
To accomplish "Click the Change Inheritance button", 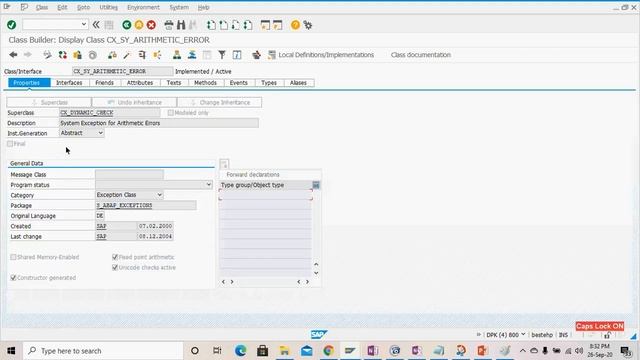I will click(220, 102).
